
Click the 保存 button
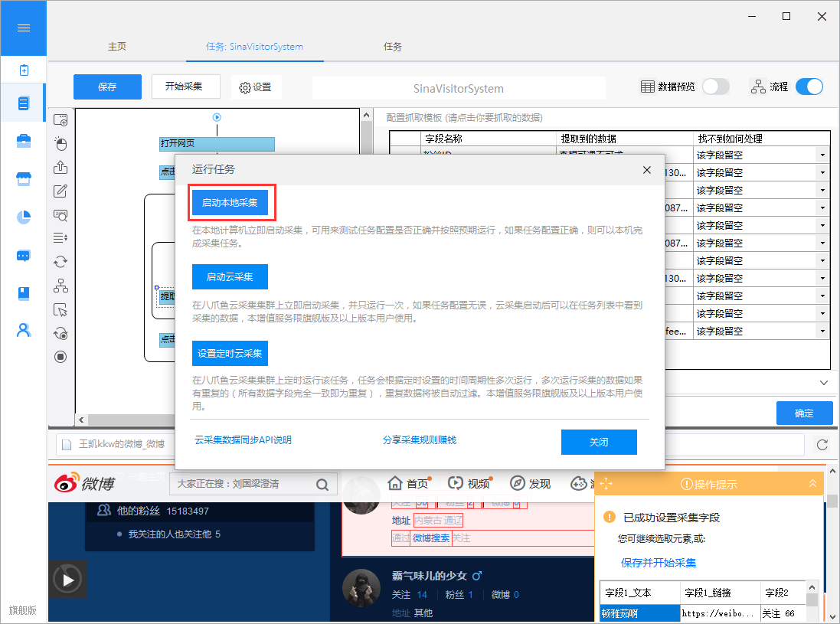107,87
